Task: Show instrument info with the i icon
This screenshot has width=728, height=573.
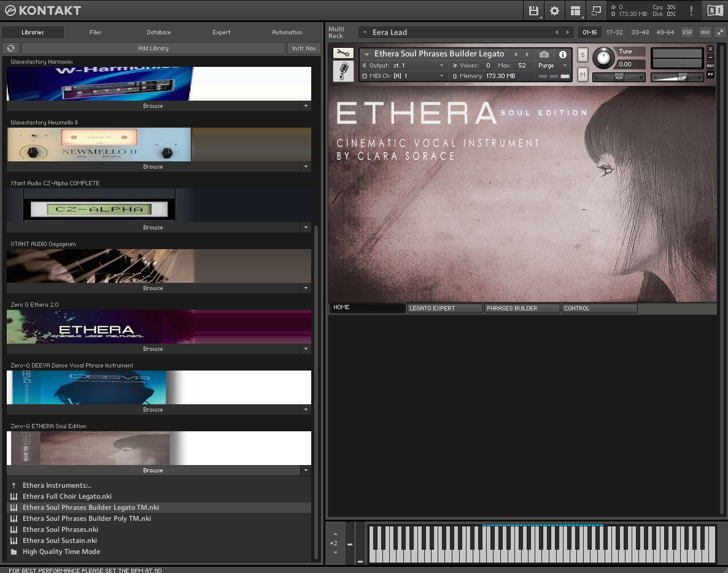Action: [563, 54]
